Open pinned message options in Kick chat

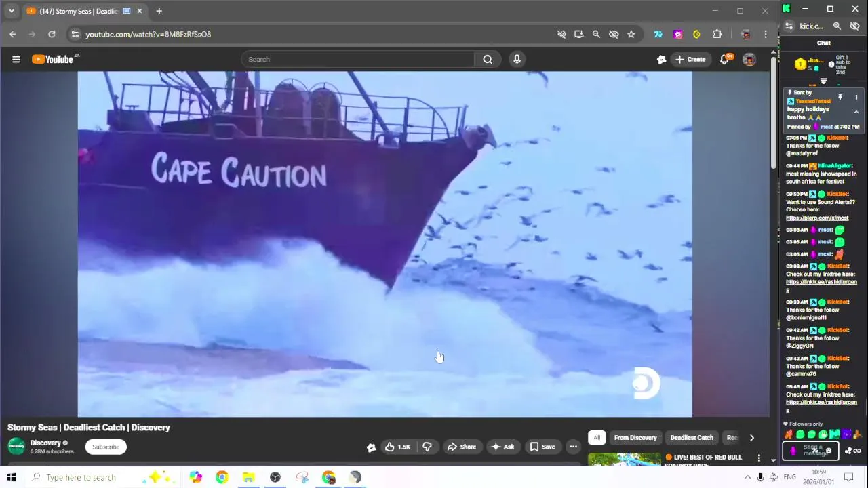click(x=856, y=98)
